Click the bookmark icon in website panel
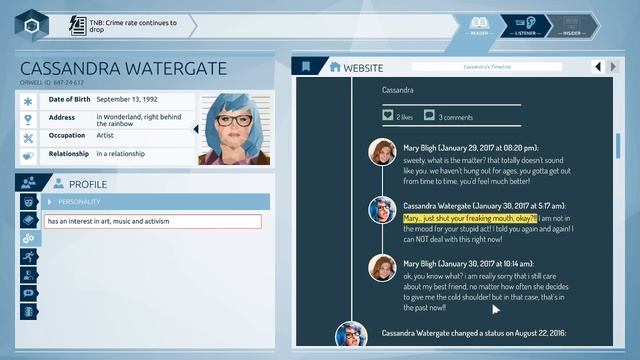 click(306, 66)
